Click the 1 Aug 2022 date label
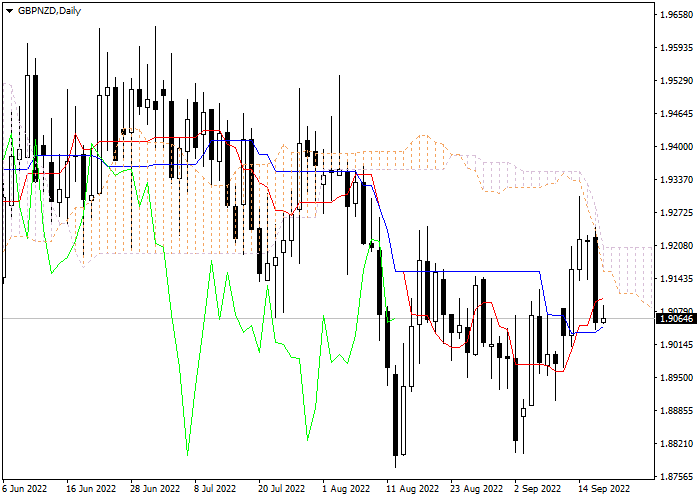The height and width of the screenshot is (500, 700). [x=346, y=488]
